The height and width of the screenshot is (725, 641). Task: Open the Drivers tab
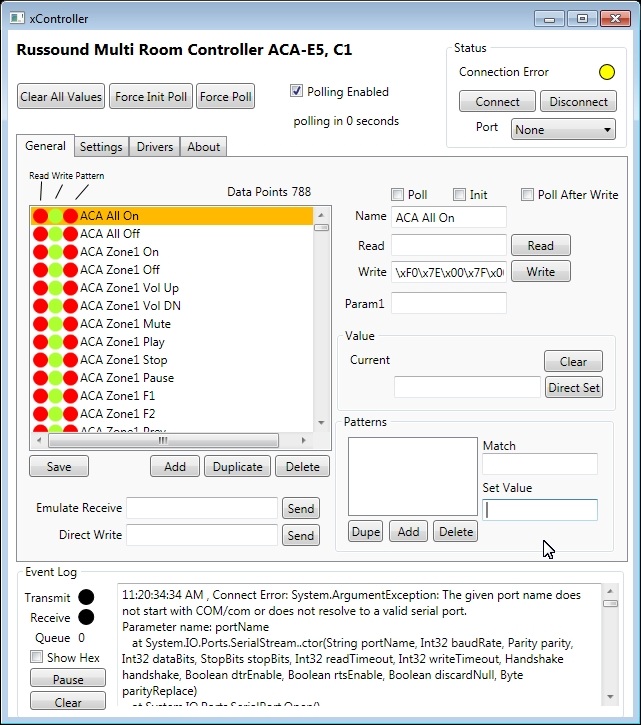(x=154, y=147)
